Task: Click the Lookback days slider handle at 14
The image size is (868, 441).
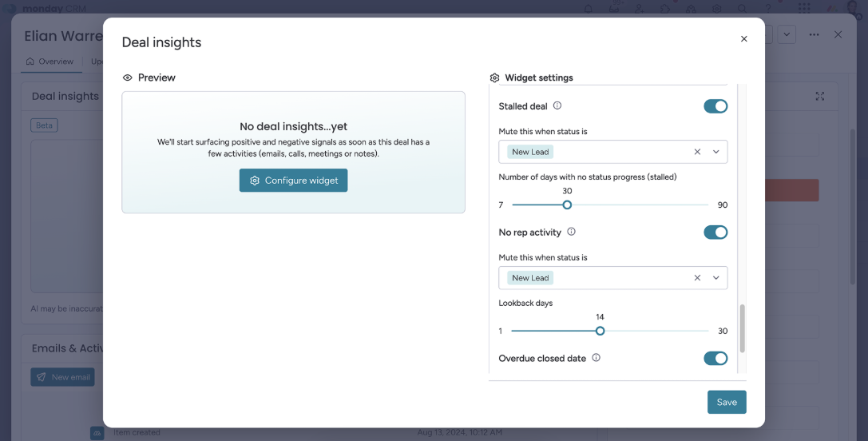Action: click(x=600, y=332)
